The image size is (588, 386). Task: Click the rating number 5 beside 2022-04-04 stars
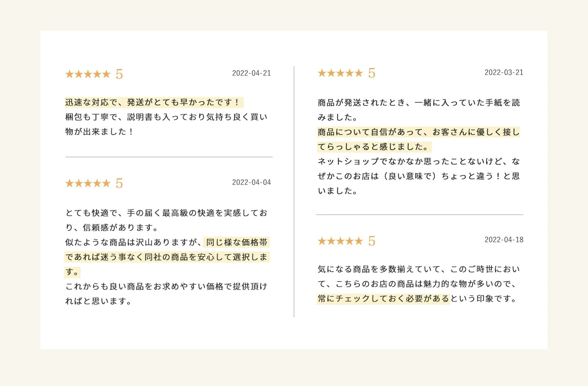click(x=119, y=183)
